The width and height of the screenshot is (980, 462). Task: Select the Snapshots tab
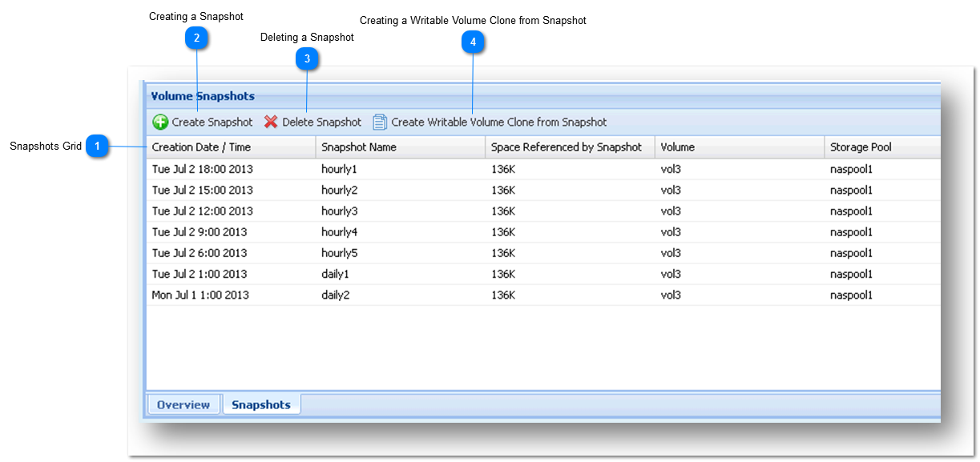262,404
